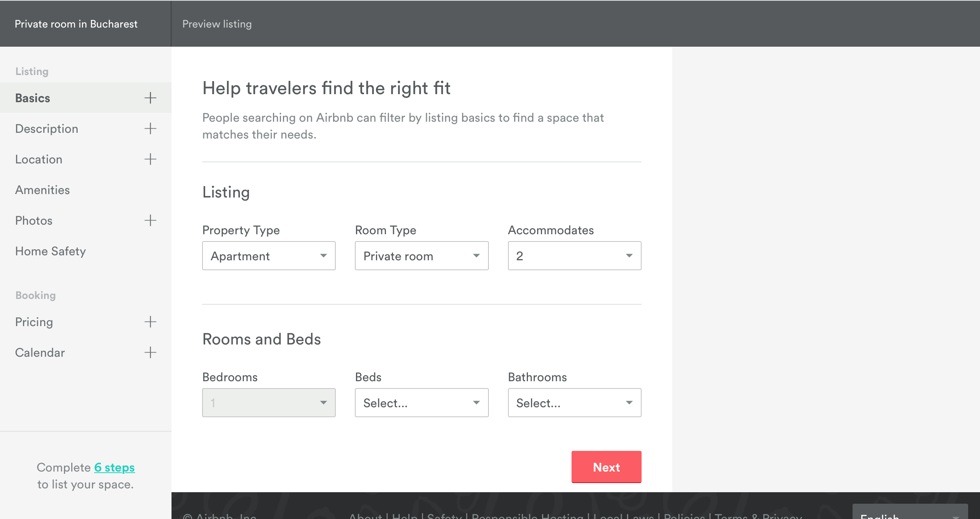Image resolution: width=980 pixels, height=519 pixels.
Task: Open the Bathrooms select dropdown
Action: point(574,403)
